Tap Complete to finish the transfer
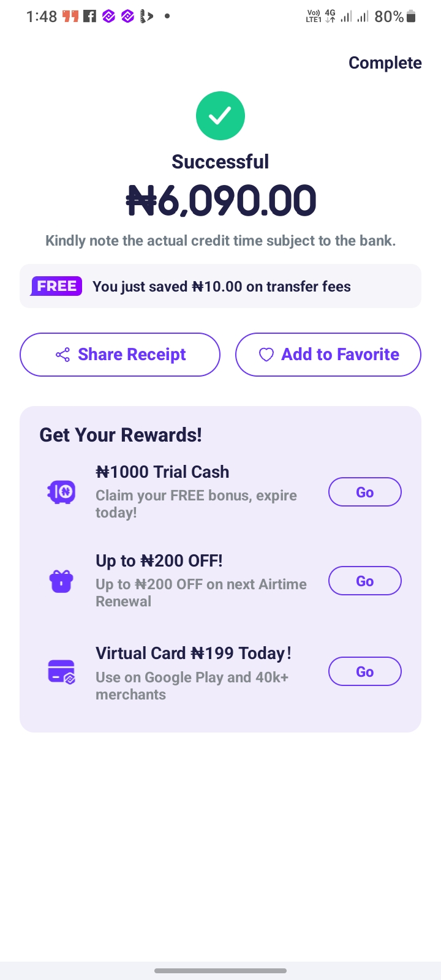441x980 pixels. pos(385,63)
